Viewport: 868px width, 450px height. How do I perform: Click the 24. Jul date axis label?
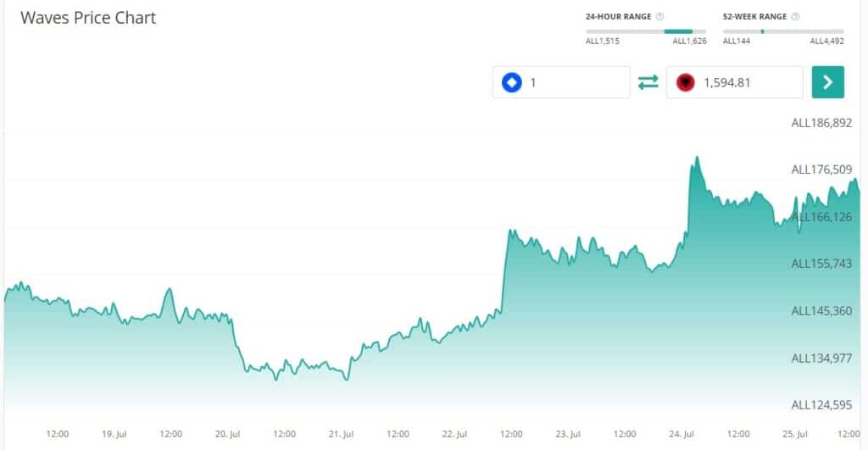click(681, 434)
